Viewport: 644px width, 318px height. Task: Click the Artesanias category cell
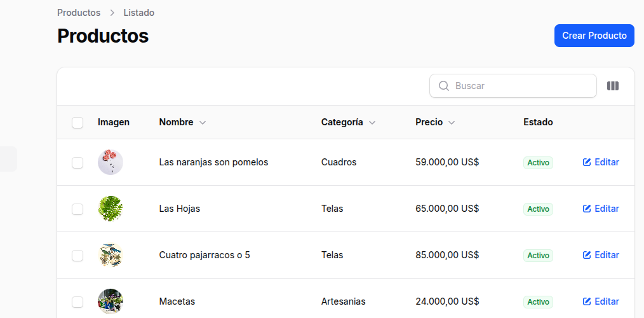[344, 301]
